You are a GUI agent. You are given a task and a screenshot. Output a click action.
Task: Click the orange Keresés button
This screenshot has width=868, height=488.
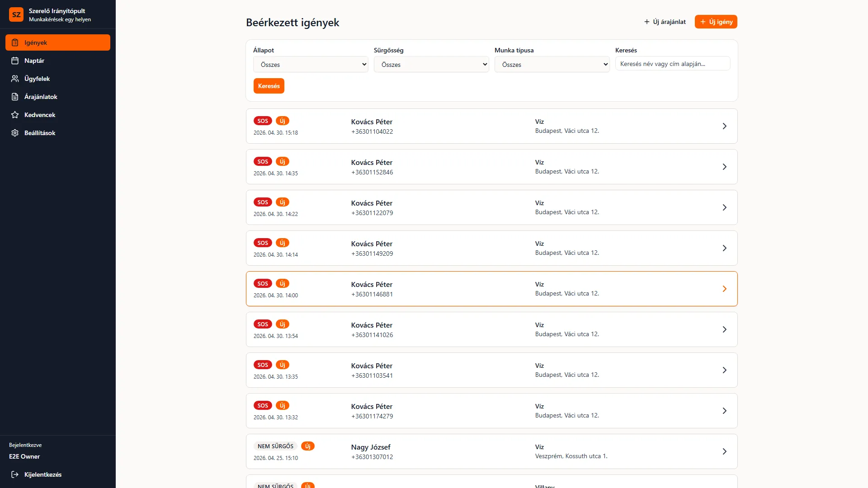pos(269,86)
